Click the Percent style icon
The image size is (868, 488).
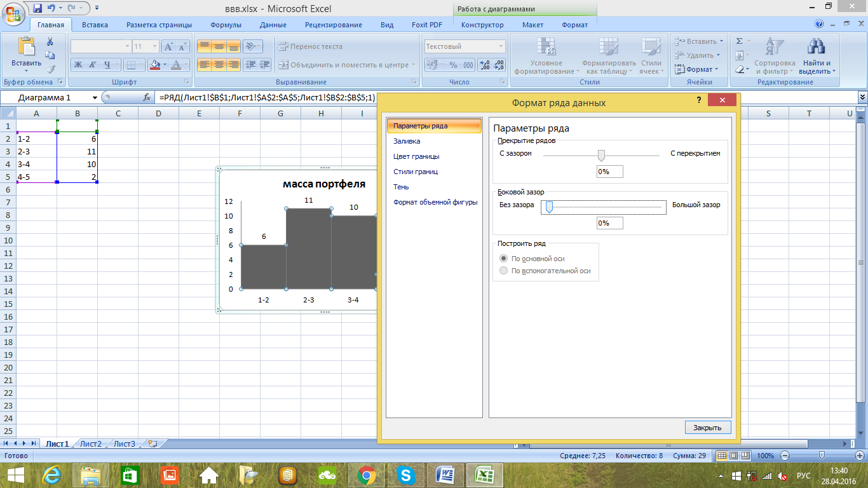(454, 65)
